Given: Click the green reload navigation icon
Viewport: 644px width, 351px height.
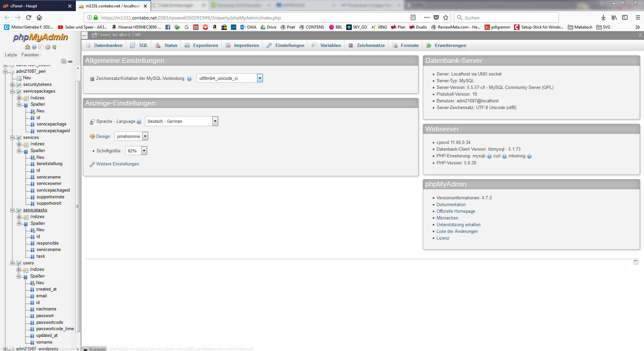Looking at the screenshot, I should (54, 47).
